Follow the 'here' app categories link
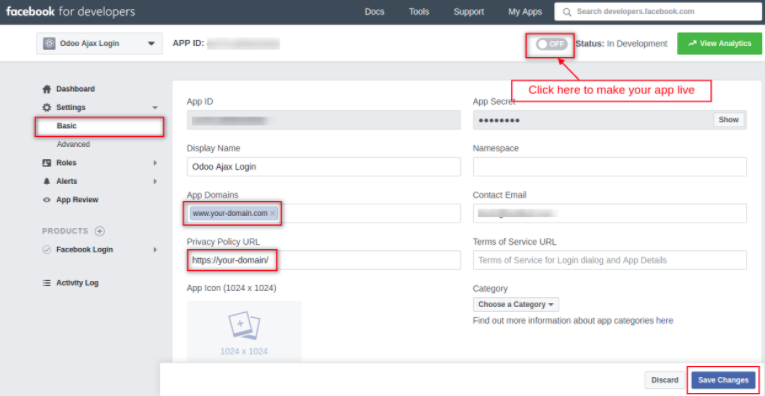 click(664, 321)
